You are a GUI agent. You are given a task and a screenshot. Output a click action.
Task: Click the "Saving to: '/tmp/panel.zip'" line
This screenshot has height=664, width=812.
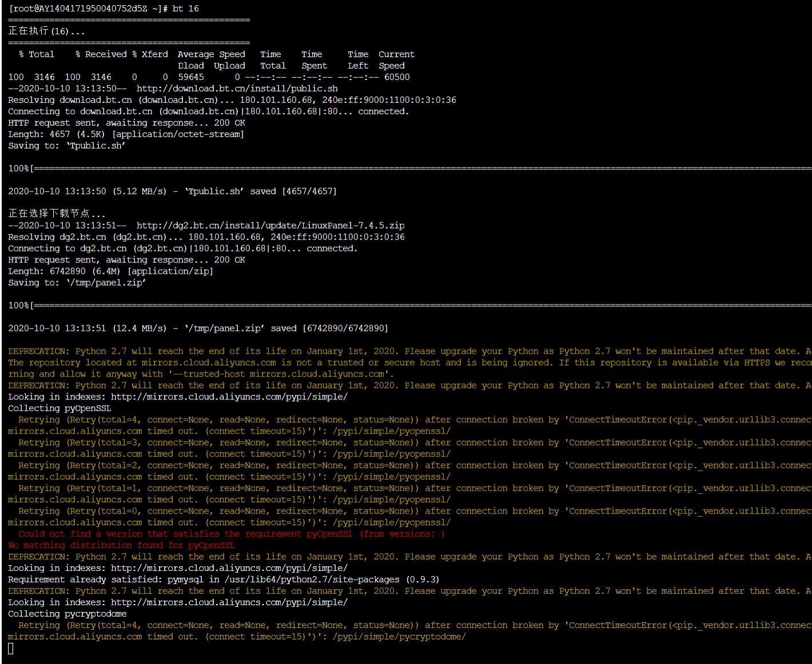click(x=77, y=283)
